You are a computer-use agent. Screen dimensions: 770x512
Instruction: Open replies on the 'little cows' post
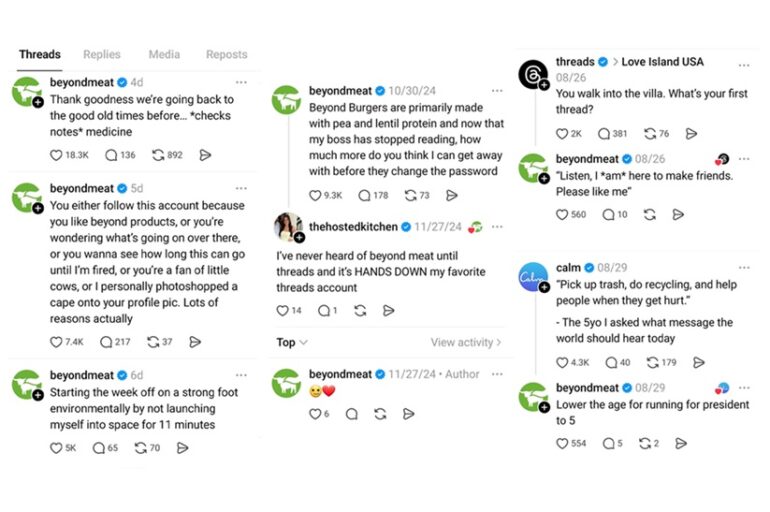click(108, 342)
